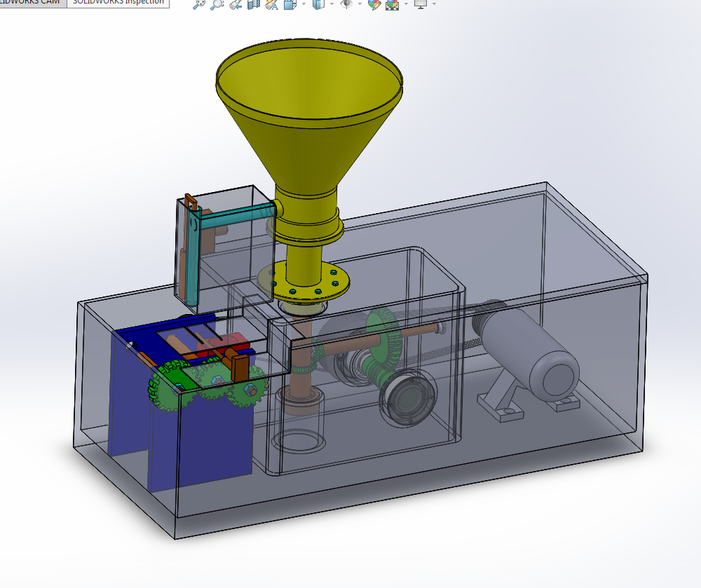The image size is (701, 588).
Task: Open Dynamic Annotation Views
Action: point(271,4)
